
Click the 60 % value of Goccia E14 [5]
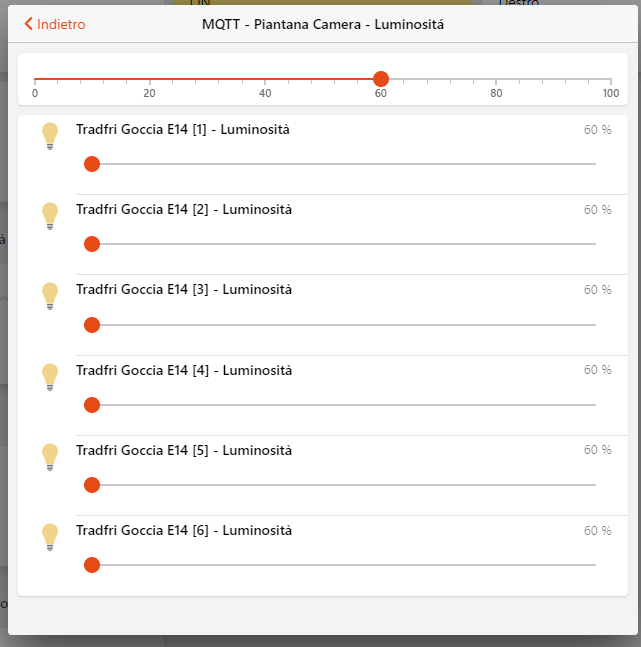[597, 450]
